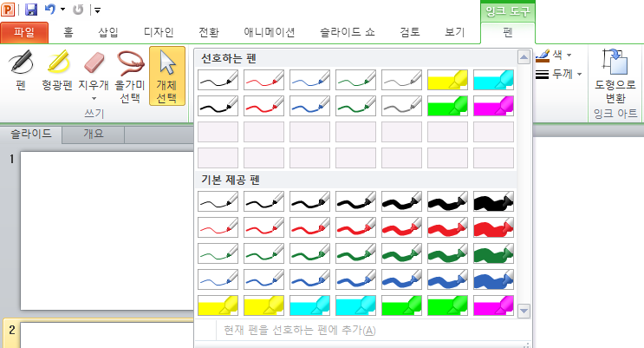Toggle Object Select (개체 선택) tool
Viewport: 644px width, 348px height.
point(166,76)
